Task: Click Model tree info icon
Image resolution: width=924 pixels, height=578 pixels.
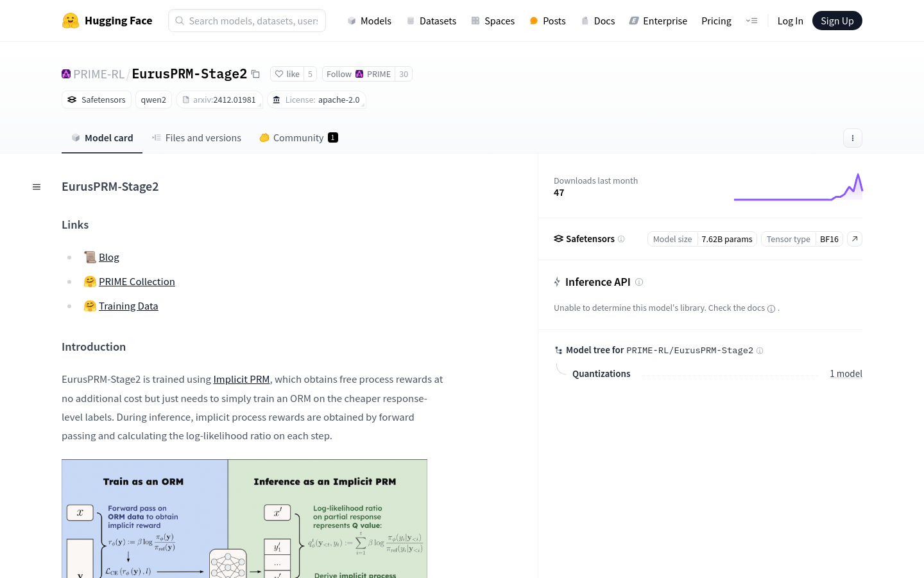Action: (x=760, y=351)
